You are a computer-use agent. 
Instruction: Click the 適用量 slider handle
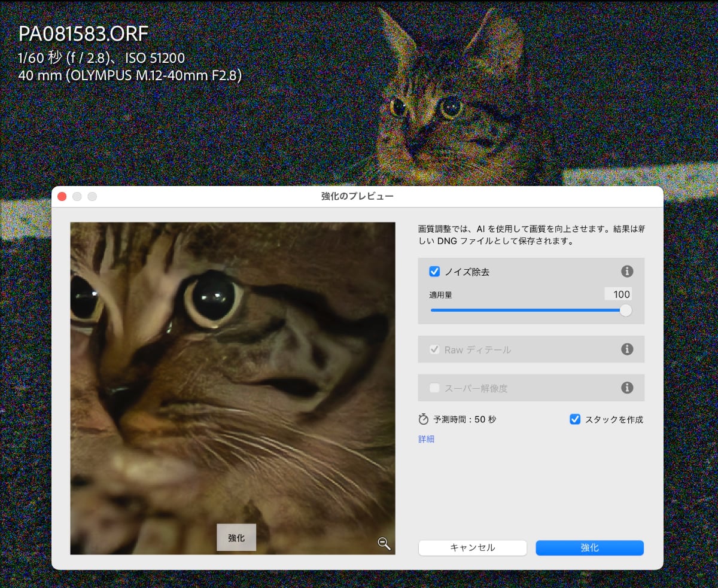pos(625,310)
